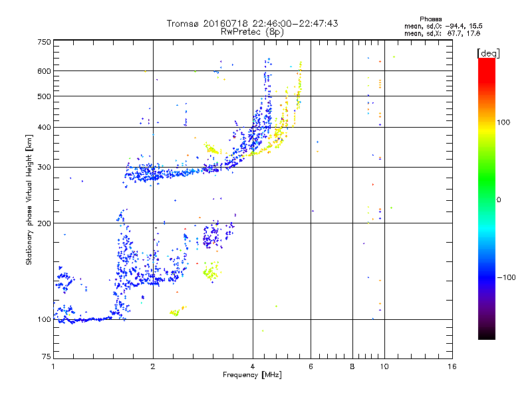Click the "Stationary phase Virtual Height [km]" axis label
This screenshot has width=532, height=399.
coord(29,199)
